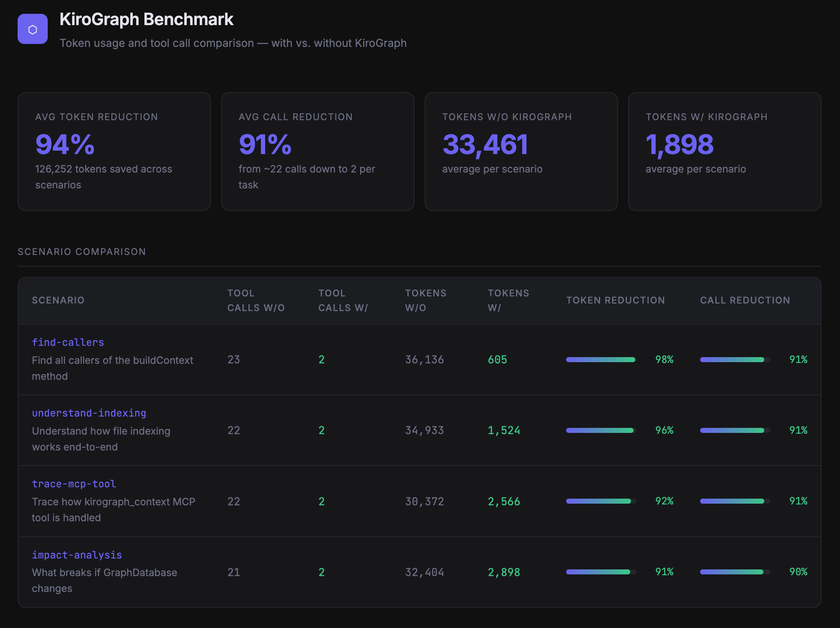Click the 36,136 tokens cell
The height and width of the screenshot is (628, 840).
pyautogui.click(x=425, y=360)
